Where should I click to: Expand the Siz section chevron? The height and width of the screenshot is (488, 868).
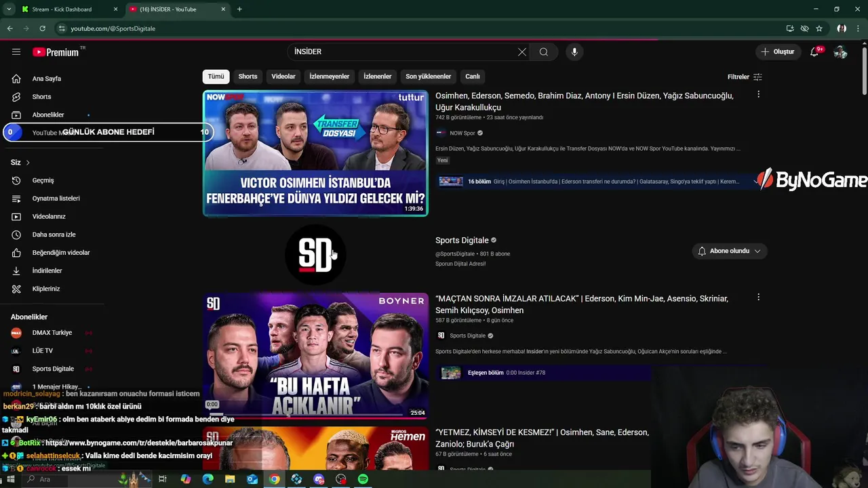28,163
